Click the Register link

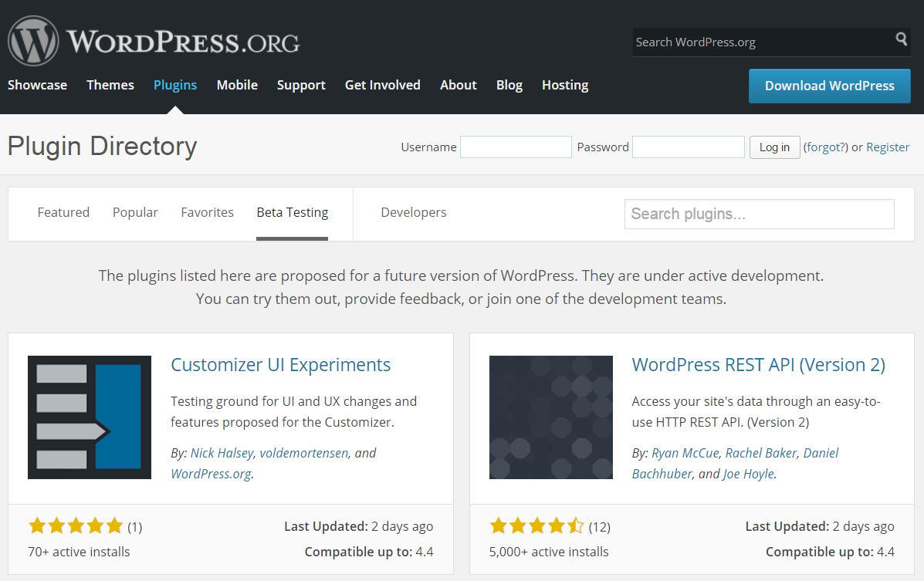pyautogui.click(x=888, y=147)
